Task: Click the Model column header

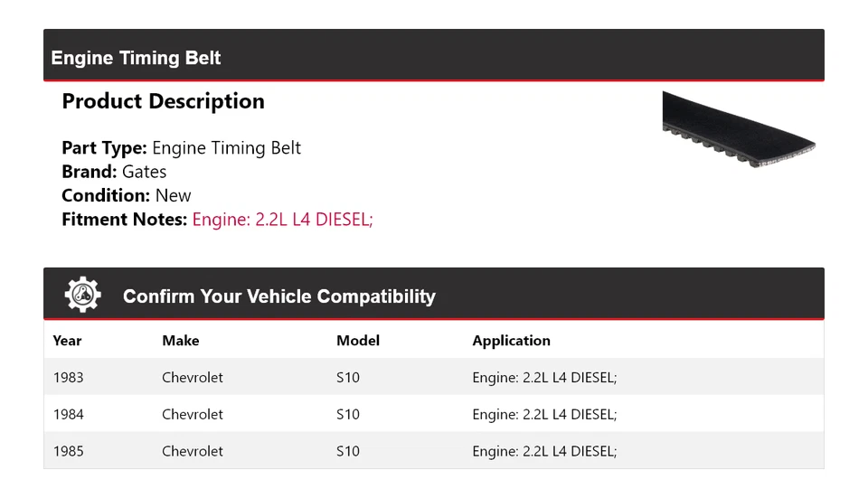Action: coord(358,341)
